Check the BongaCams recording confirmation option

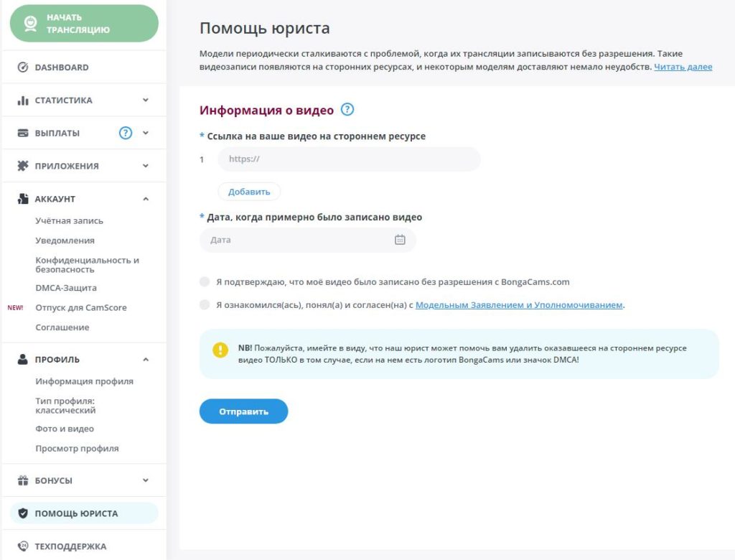pyautogui.click(x=205, y=281)
